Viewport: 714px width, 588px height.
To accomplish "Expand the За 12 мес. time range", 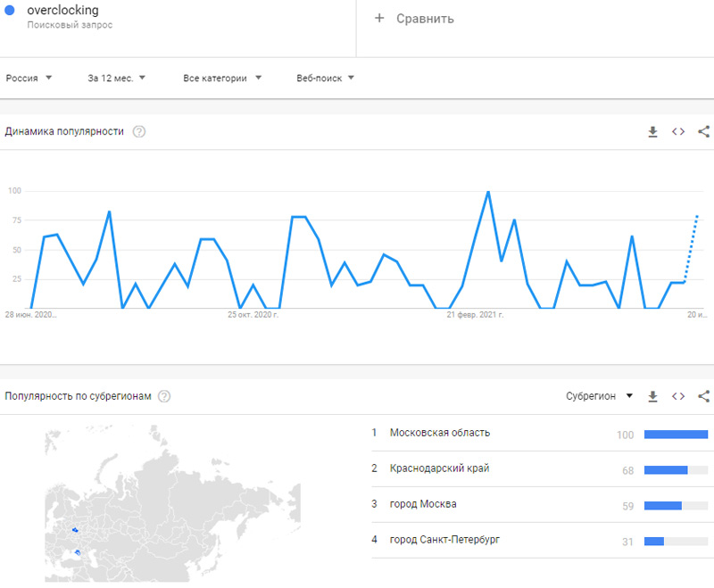I will click(x=117, y=78).
